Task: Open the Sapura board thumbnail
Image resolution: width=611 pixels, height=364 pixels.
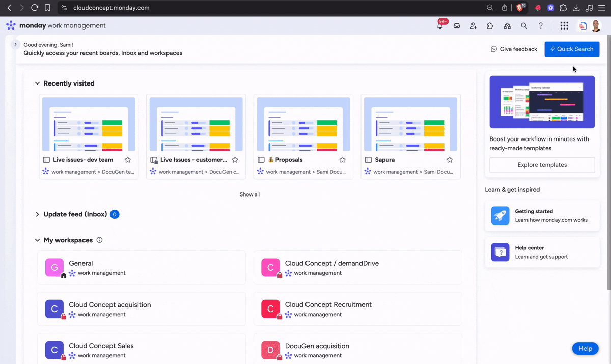Action: point(411,124)
